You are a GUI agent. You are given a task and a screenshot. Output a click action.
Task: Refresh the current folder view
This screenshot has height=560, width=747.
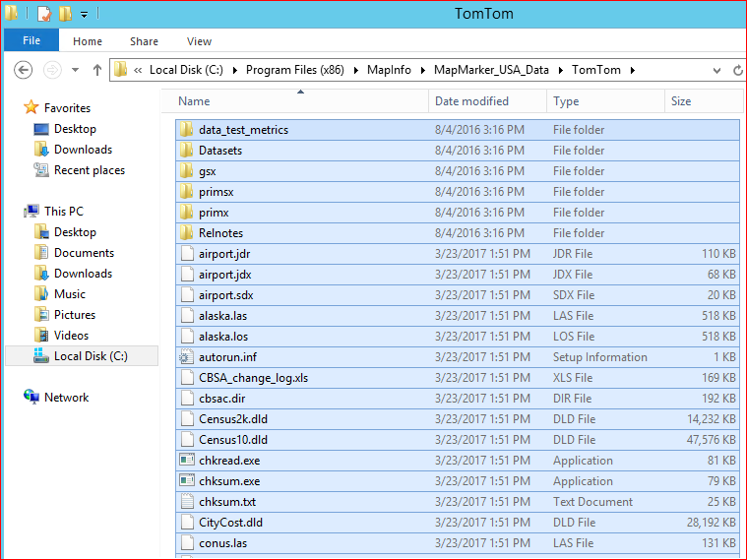pos(738,70)
